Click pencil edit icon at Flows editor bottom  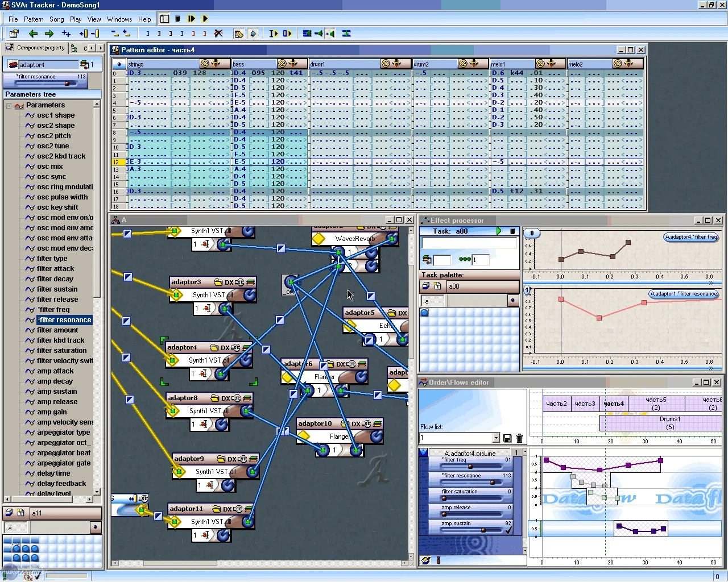point(425,560)
